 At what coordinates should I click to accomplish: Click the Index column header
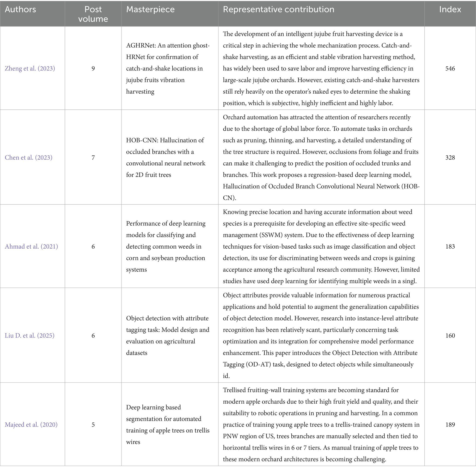tap(450, 9)
